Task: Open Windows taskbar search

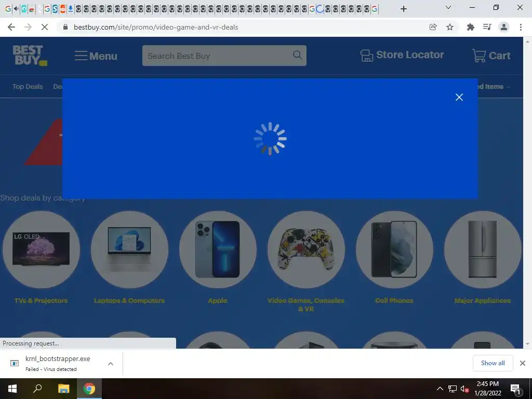Action: pos(37,389)
